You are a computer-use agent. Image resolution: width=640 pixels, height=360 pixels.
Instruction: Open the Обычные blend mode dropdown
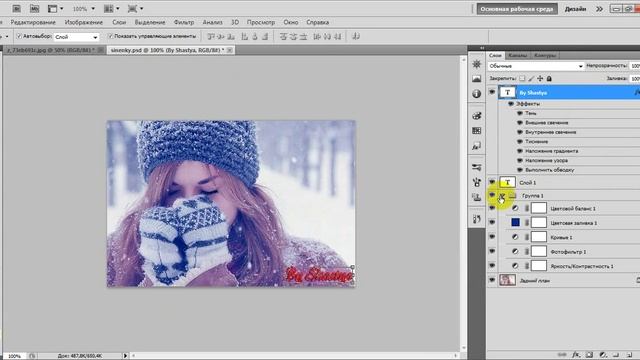[x=536, y=66]
